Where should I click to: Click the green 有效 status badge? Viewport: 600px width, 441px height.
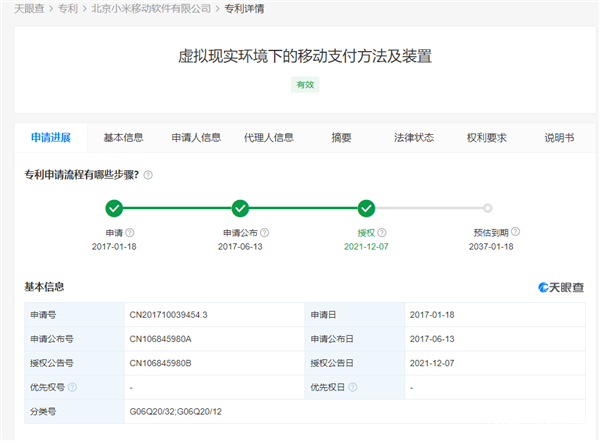click(305, 85)
